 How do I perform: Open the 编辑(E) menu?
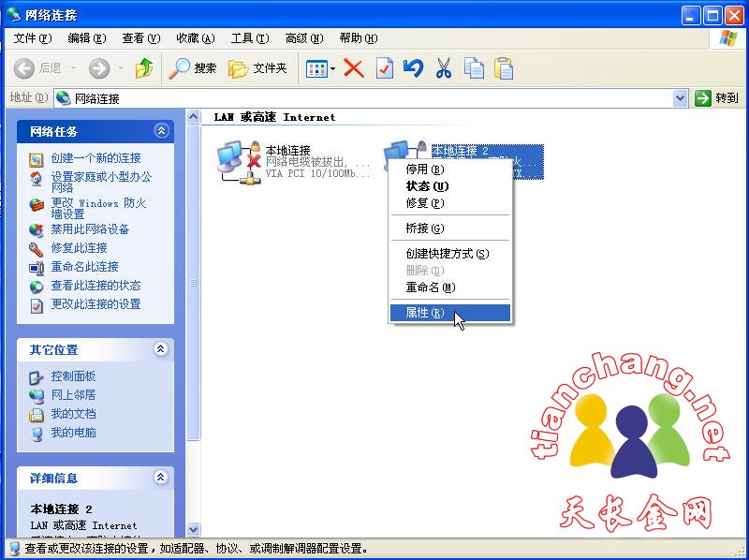[86, 38]
